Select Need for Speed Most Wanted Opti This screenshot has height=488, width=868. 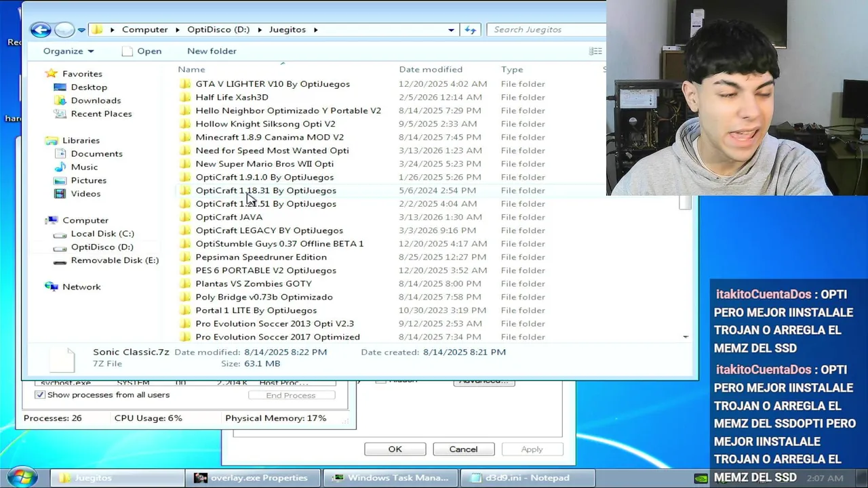272,150
